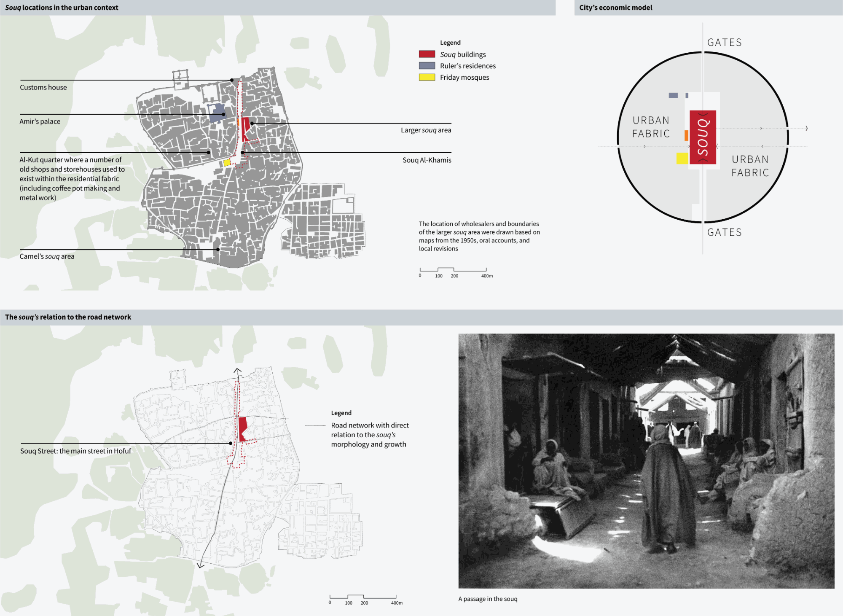Click the Amir's palace label
This screenshot has height=616, width=843.
40,121
